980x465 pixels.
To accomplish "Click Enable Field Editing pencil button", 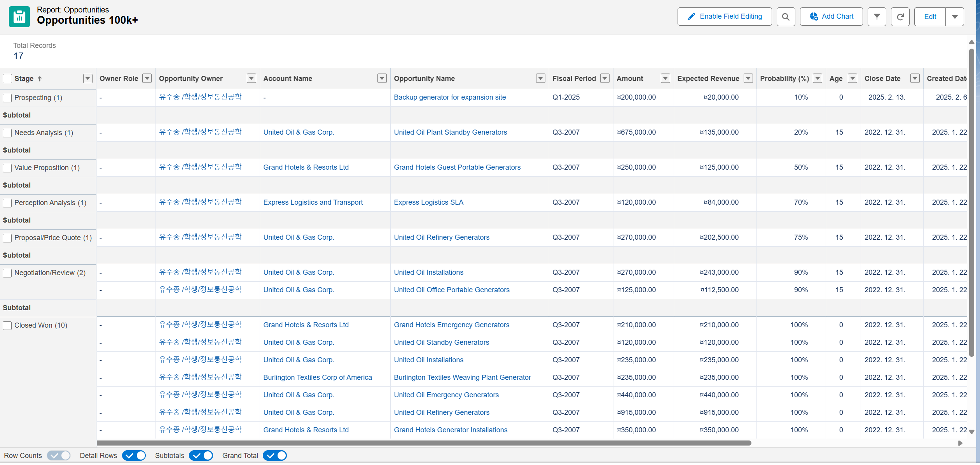I will 724,17.
